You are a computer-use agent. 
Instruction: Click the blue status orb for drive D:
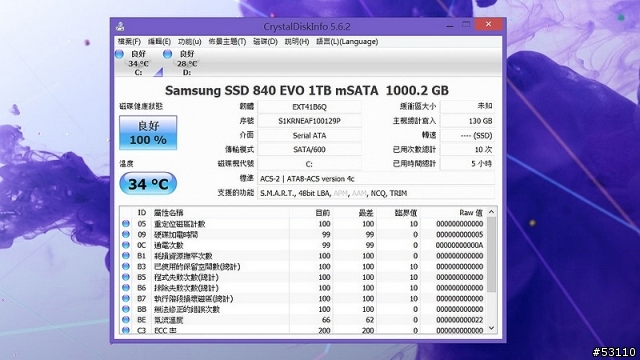(x=167, y=54)
